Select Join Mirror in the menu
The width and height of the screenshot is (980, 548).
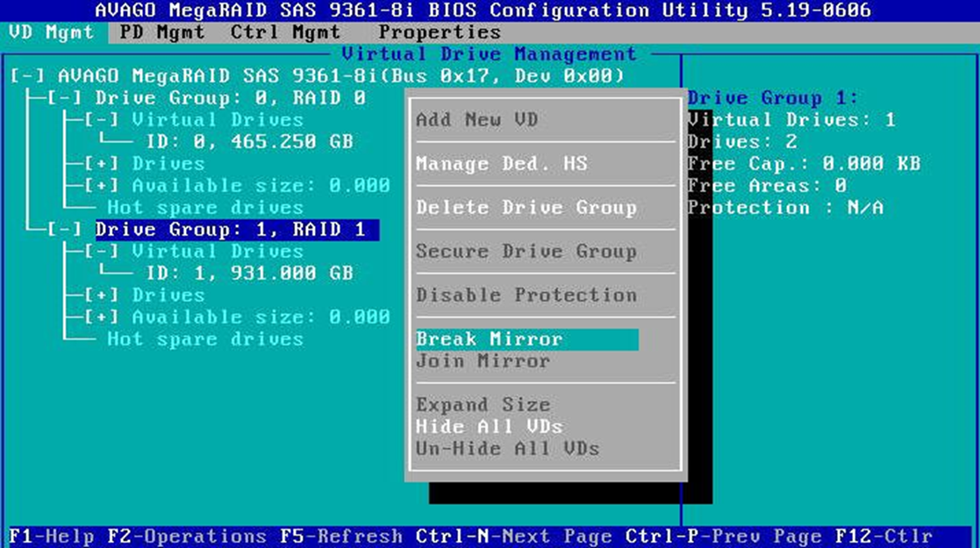point(483,360)
